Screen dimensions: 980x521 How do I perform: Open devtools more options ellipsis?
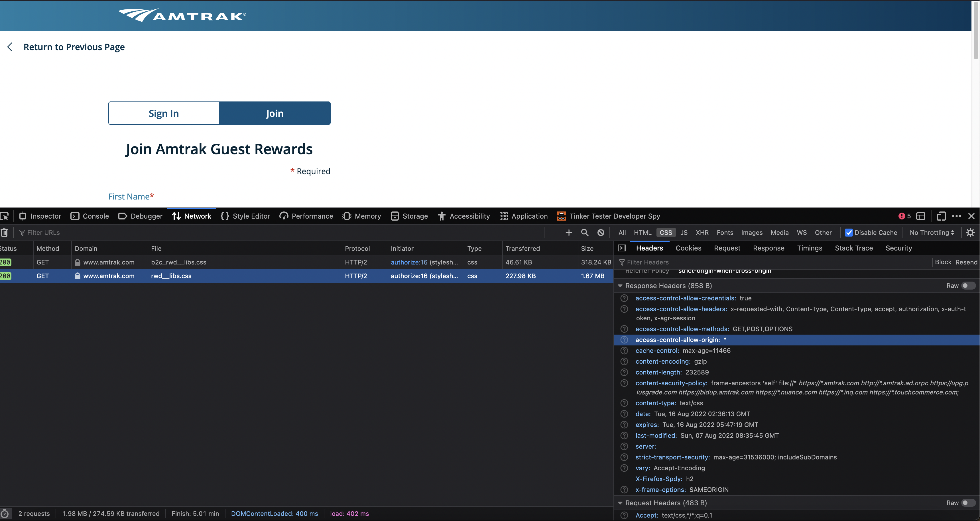956,216
